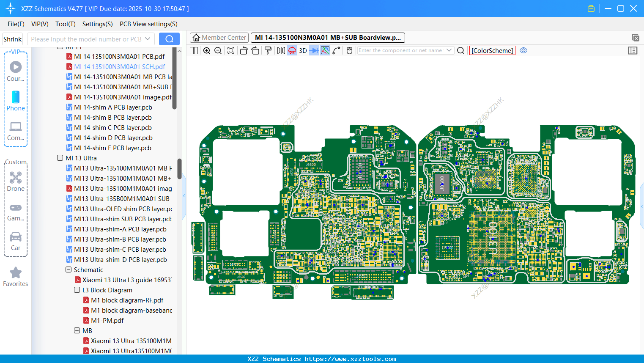Viewport: 644px width, 363px height.
Task: Collapse the Schematic section in the sidebar
Action: [x=69, y=269]
